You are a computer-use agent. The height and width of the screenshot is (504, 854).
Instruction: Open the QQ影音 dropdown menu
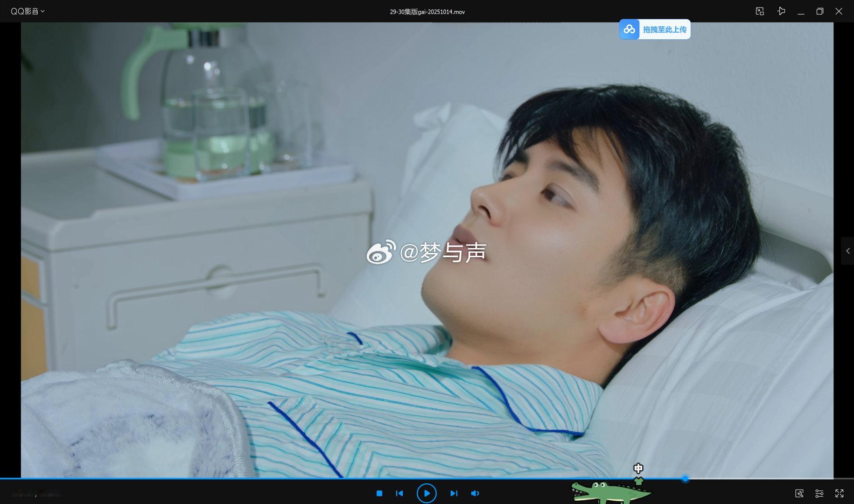point(28,11)
